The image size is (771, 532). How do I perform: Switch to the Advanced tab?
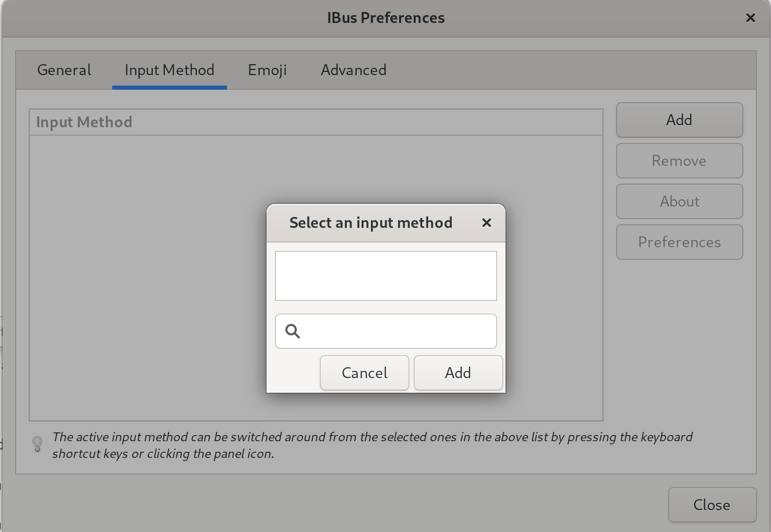(353, 70)
